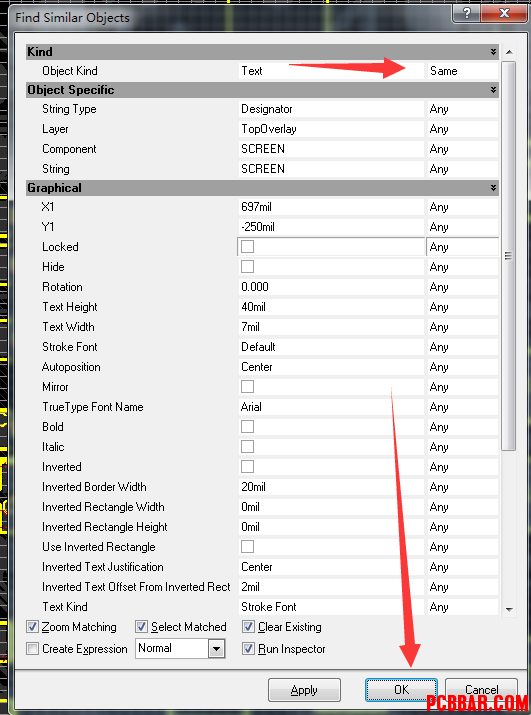Click the Apply button

pos(304,690)
